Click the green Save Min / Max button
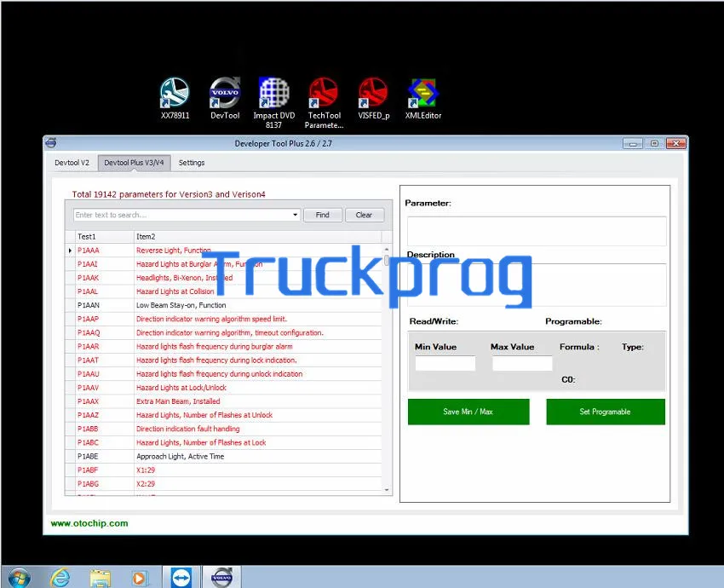The image size is (724, 588). (x=468, y=412)
